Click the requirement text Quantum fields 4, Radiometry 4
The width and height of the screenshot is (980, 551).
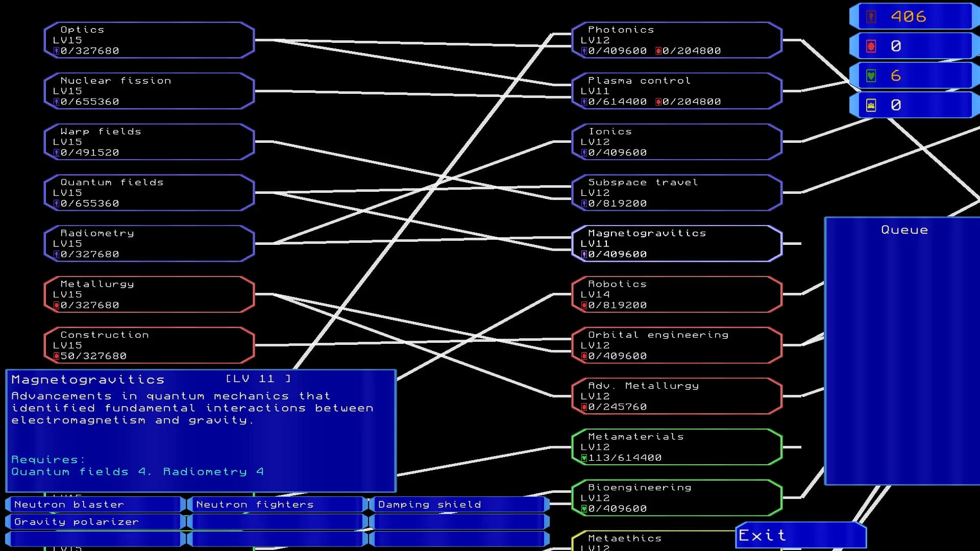(138, 472)
